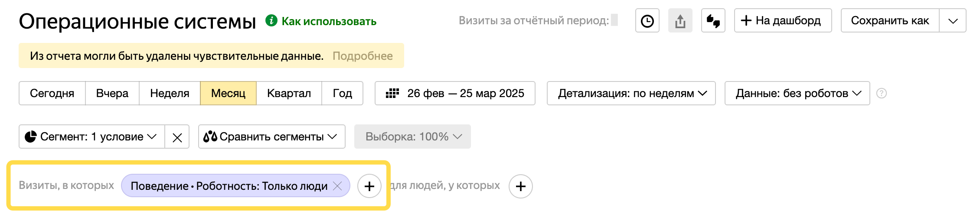The width and height of the screenshot is (980, 218).
Task: Click the thumbs up/down feedback icon
Action: pyautogui.click(x=713, y=21)
